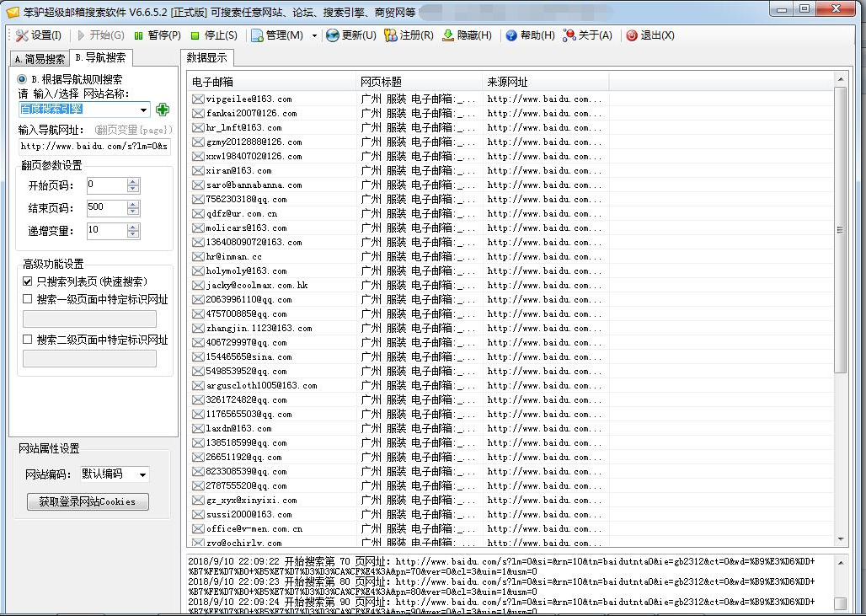The height and width of the screenshot is (616, 866).
Task: Open the 关于(A) about dialog
Action: (588, 35)
